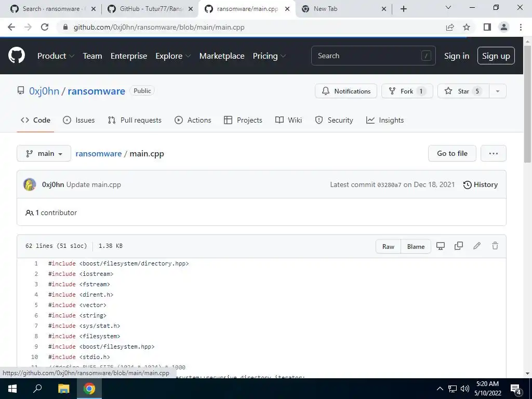Screen dimensions: 532x399
Task: Open the notification center icon
Action: [516, 389]
